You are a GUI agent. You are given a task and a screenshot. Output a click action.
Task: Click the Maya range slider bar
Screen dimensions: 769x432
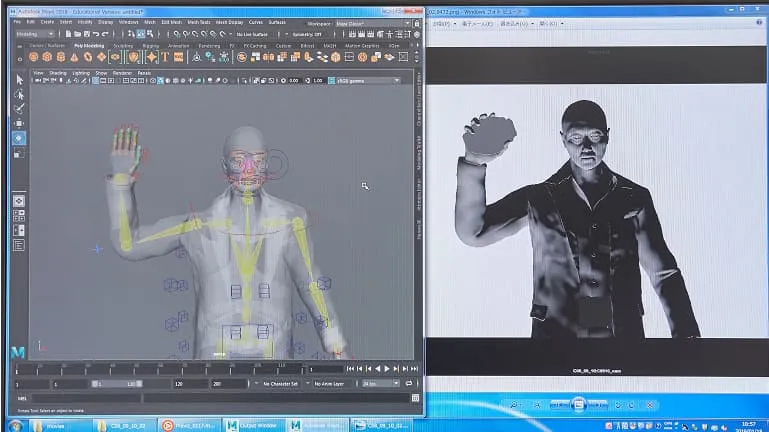pos(116,383)
